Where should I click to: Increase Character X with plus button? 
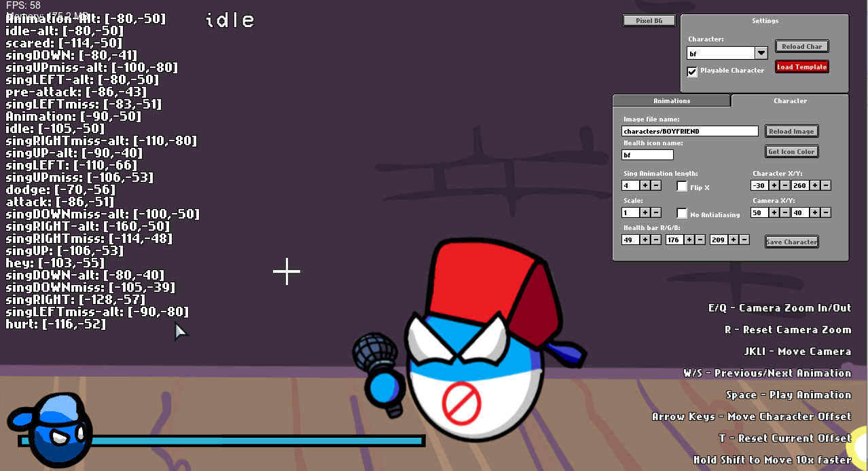click(774, 185)
